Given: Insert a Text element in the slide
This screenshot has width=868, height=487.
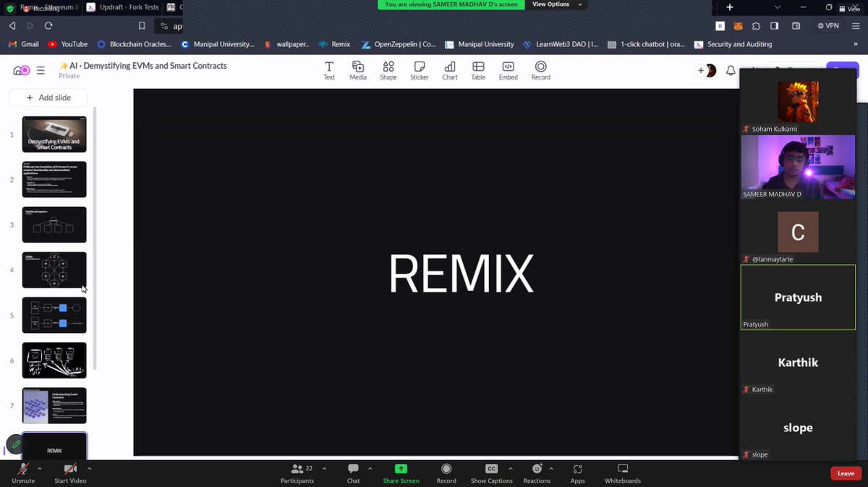Looking at the screenshot, I should click(329, 69).
